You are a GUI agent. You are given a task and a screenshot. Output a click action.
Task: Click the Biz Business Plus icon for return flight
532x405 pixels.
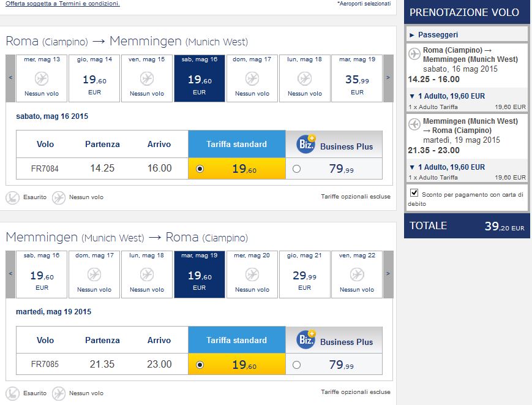tap(306, 340)
